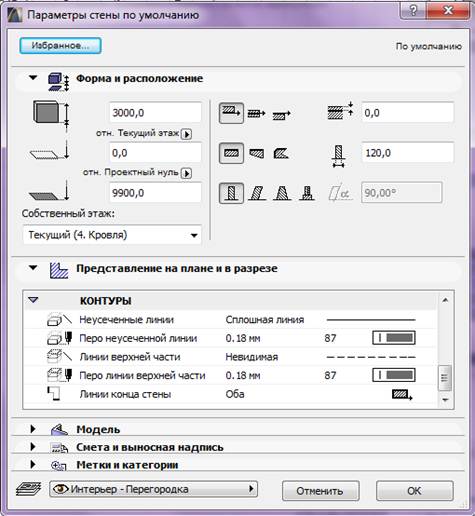This screenshot has height=516, width=475.
Task: Click the scroll down arrow in contours list
Action: (445, 400)
